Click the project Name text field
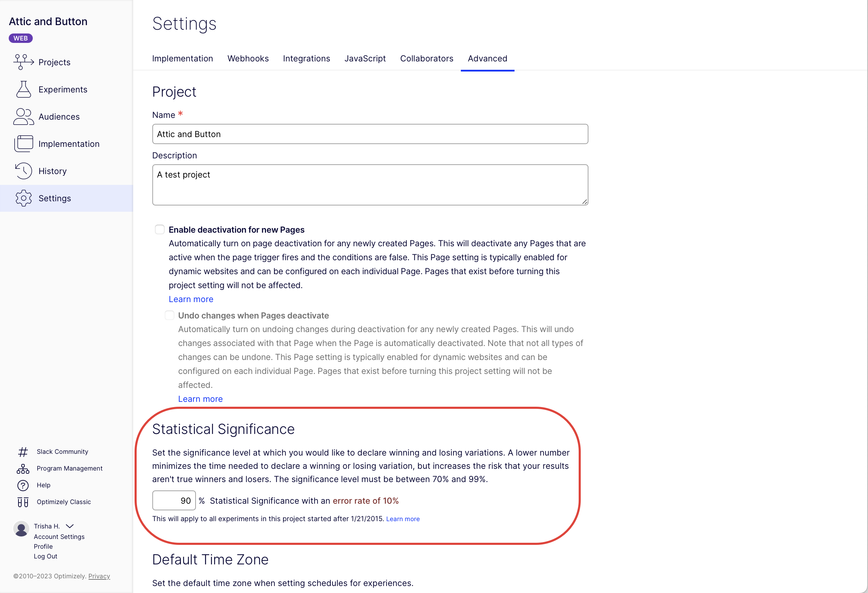Image resolution: width=868 pixels, height=593 pixels. (x=370, y=134)
